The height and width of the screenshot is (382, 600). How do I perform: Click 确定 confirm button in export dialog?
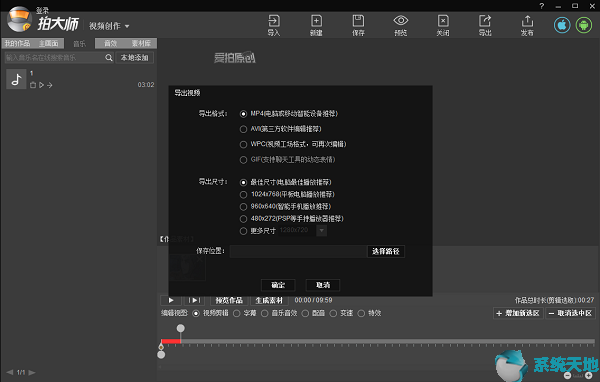pyautogui.click(x=278, y=285)
